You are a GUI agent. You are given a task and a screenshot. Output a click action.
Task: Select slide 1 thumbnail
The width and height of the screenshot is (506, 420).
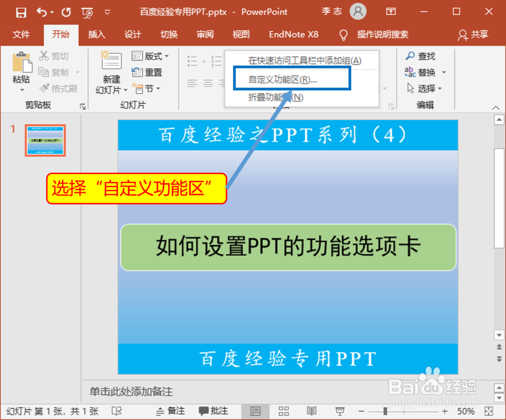45,140
